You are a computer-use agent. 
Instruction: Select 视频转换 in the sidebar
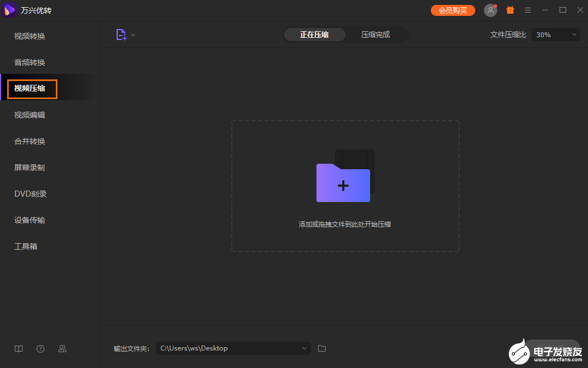(30, 36)
